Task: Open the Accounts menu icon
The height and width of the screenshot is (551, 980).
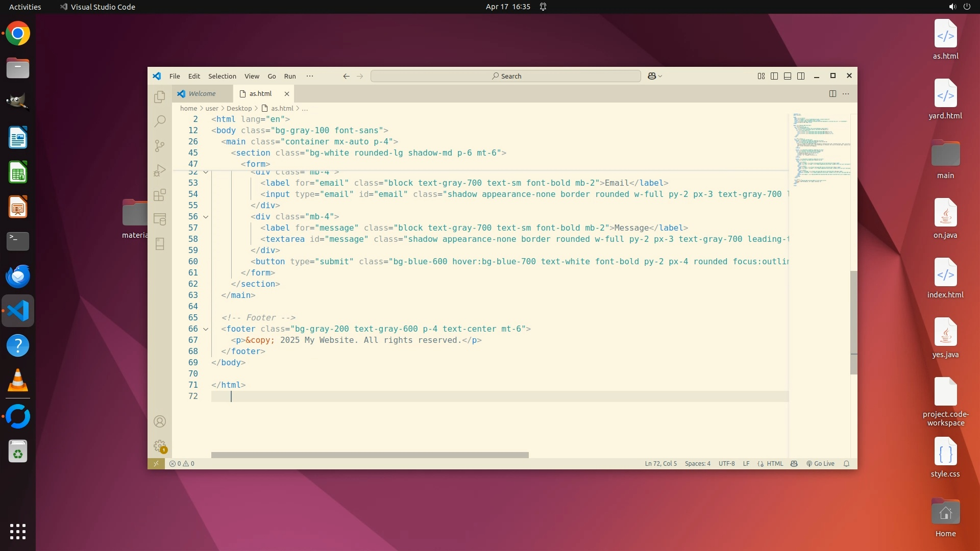Action: [x=160, y=421]
